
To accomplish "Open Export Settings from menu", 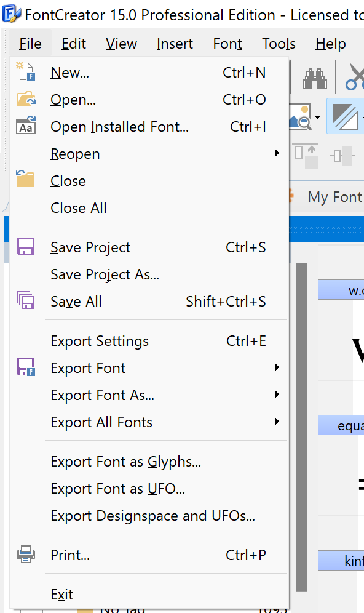I will click(149, 341).
